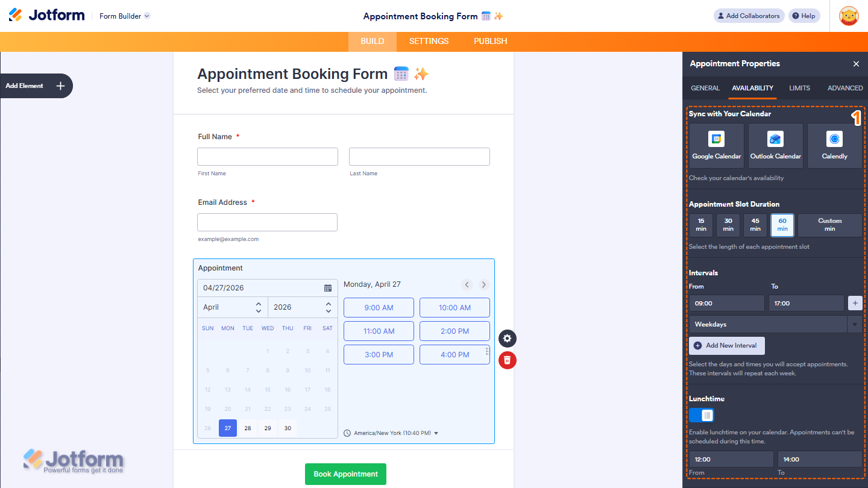Click the Book Appointment button
Viewport: 868px width, 488px height.
click(345, 474)
